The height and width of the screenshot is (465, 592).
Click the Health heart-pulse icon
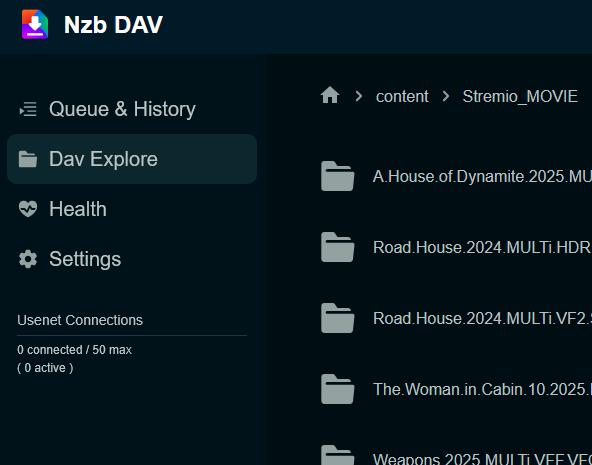(28, 209)
